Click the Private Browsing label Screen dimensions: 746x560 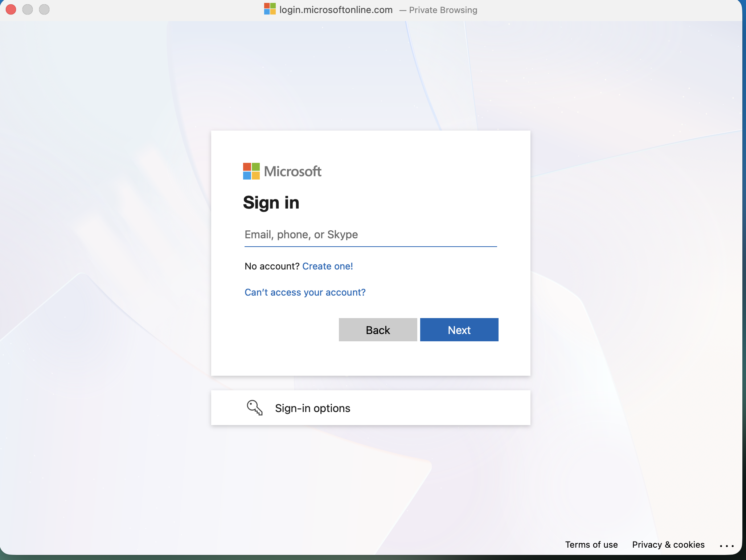point(443,10)
